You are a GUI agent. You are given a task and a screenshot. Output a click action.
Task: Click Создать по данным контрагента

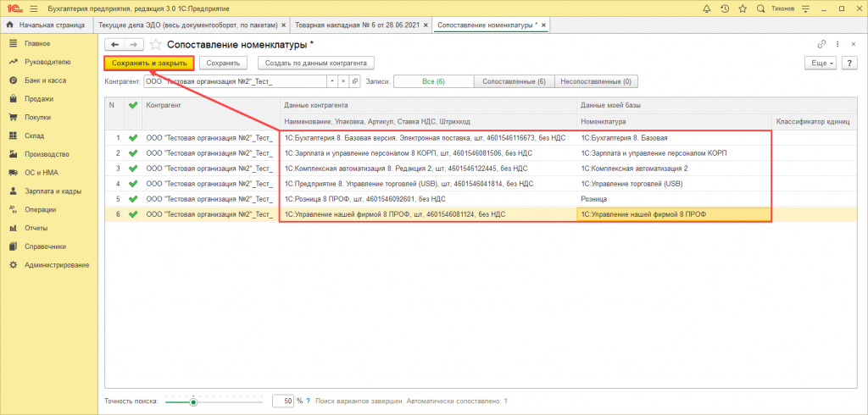point(316,63)
